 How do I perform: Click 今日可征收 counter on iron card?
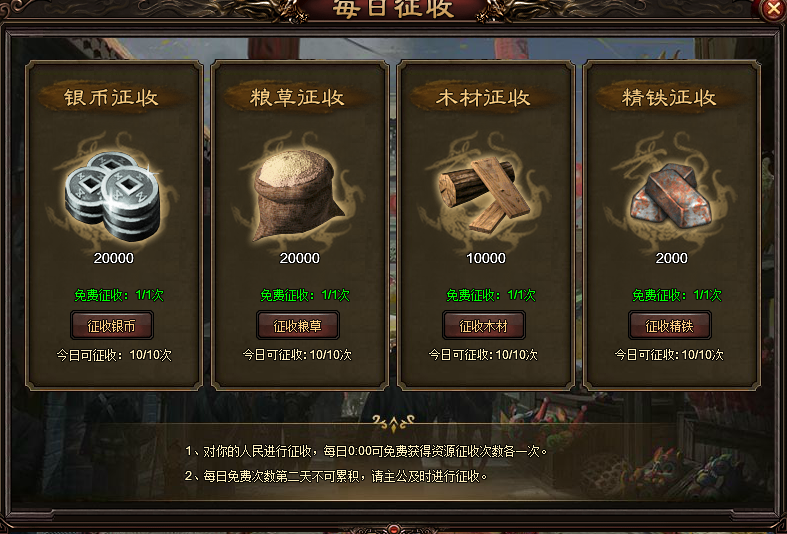(669, 355)
